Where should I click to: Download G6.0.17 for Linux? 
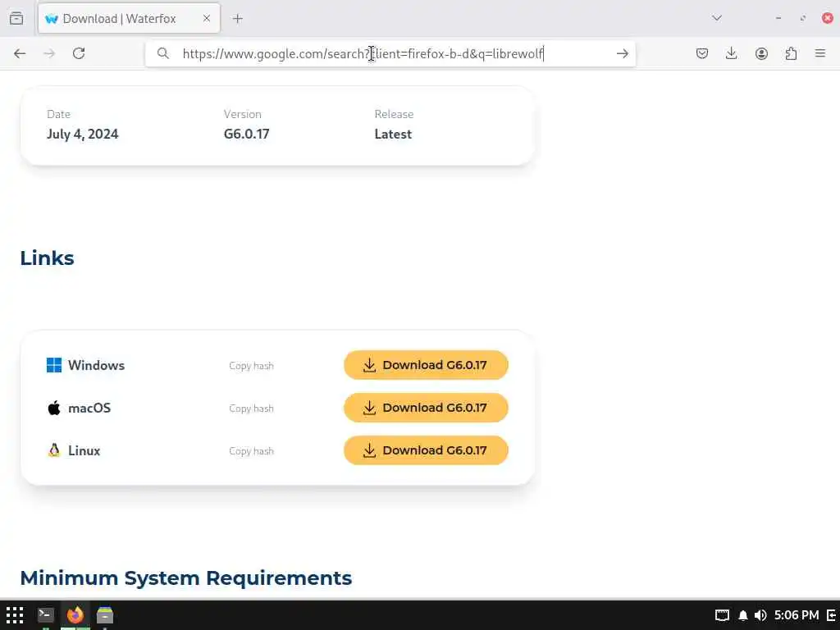(426, 450)
